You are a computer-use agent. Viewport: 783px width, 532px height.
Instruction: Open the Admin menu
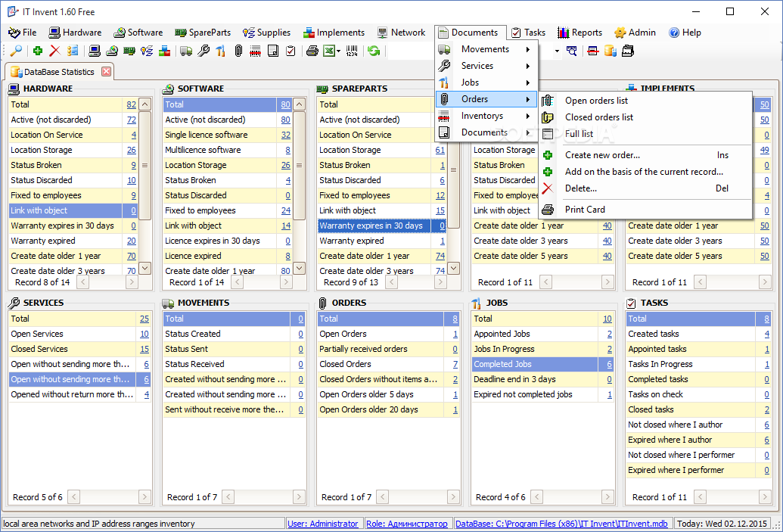[x=635, y=33]
